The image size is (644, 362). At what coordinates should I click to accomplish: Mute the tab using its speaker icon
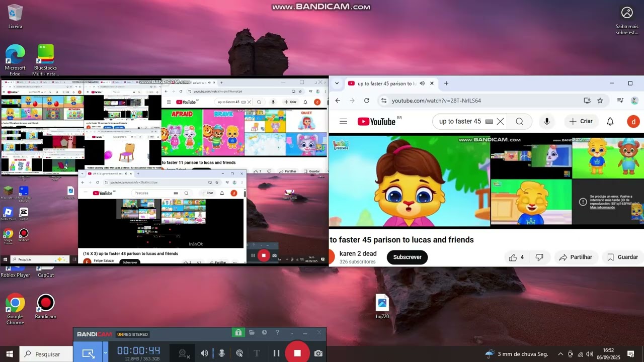(x=422, y=83)
